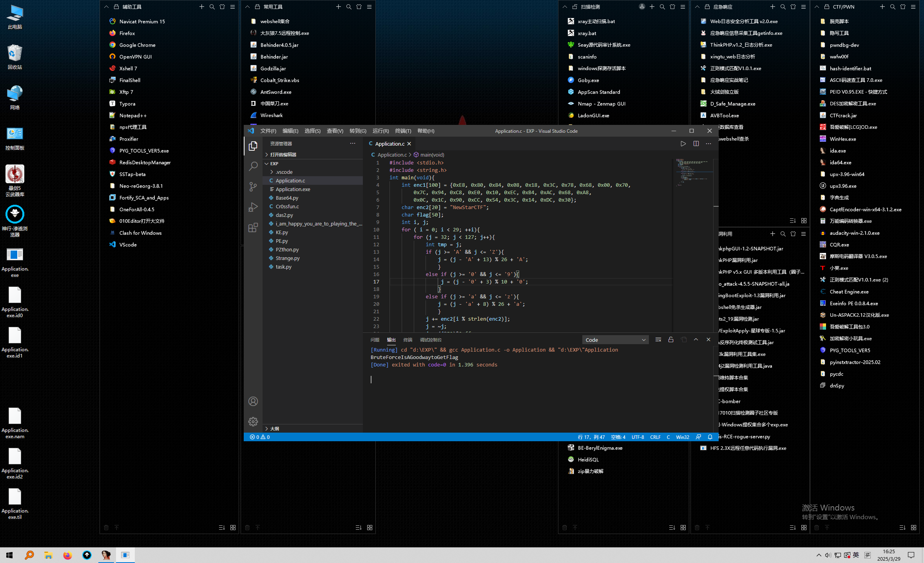
Task: Open the Search view in activity bar
Action: pos(253,166)
